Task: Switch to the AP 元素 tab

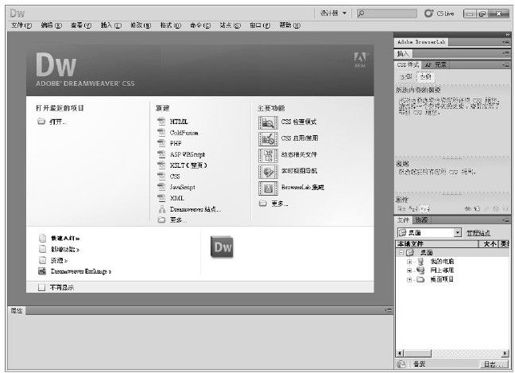Action: click(x=435, y=65)
